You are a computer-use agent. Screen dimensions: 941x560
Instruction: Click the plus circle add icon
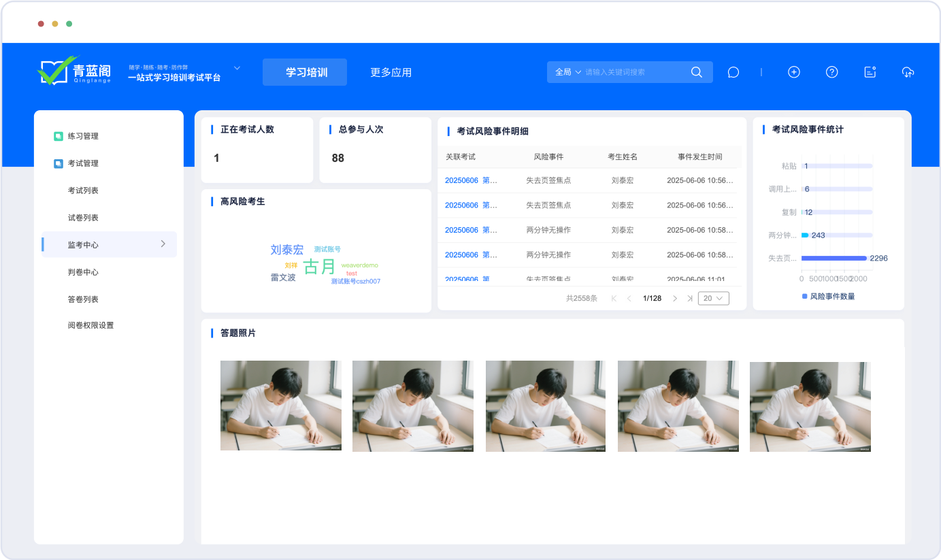793,72
